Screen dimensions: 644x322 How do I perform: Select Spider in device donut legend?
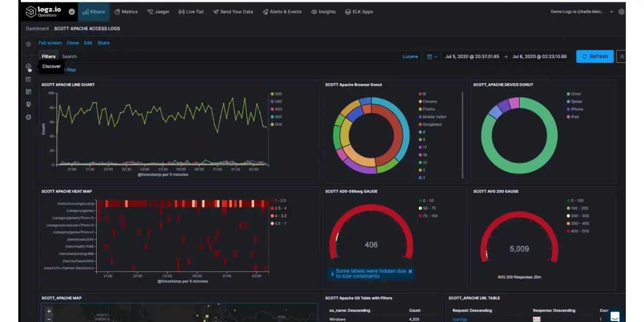575,101
